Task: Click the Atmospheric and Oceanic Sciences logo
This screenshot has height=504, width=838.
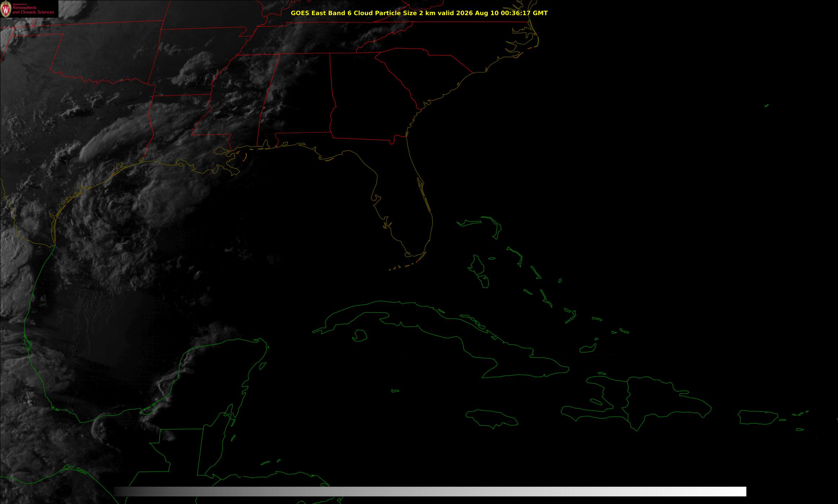Action: 6,9
